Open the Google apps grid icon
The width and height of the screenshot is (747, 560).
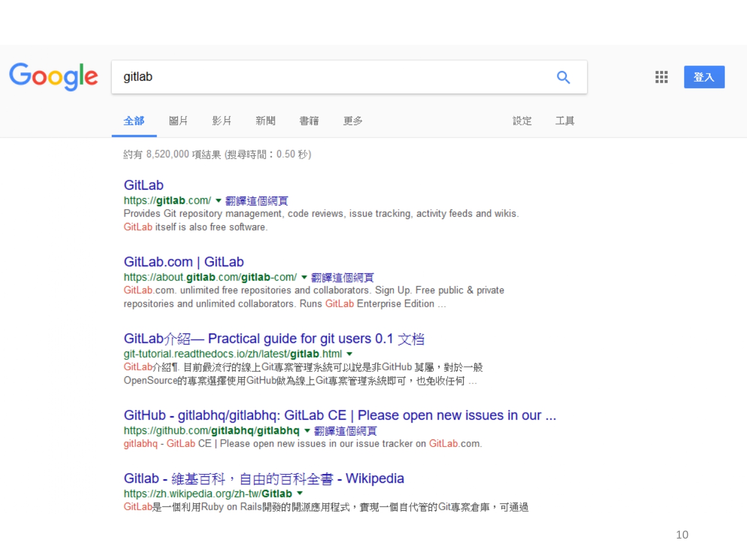click(x=661, y=77)
